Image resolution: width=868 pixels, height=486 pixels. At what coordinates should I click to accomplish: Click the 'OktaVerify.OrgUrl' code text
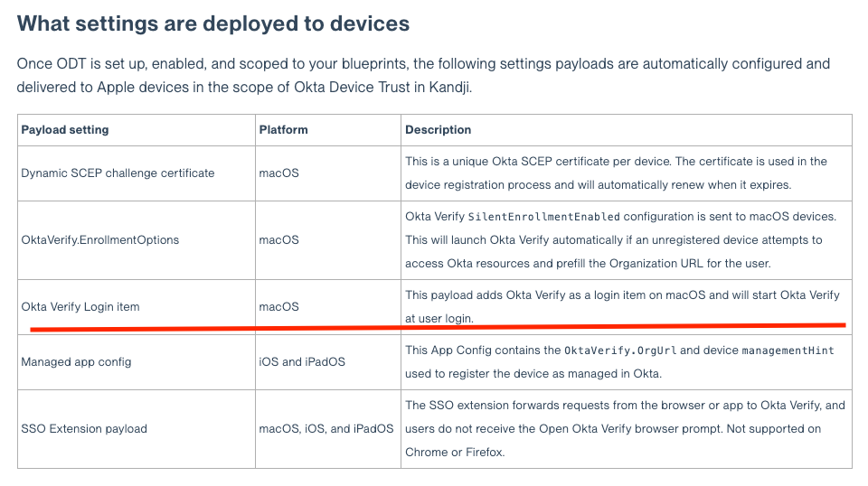click(620, 350)
